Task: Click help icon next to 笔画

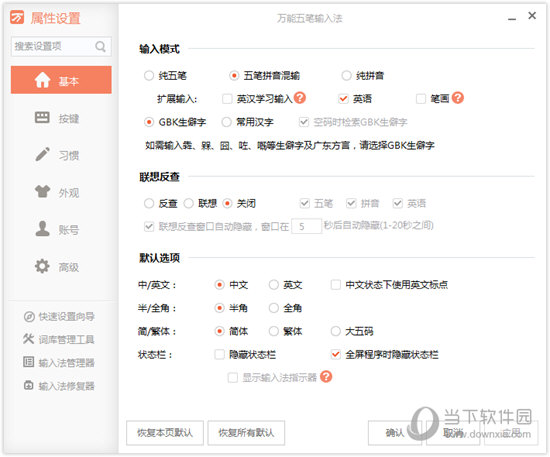Action: [458, 98]
